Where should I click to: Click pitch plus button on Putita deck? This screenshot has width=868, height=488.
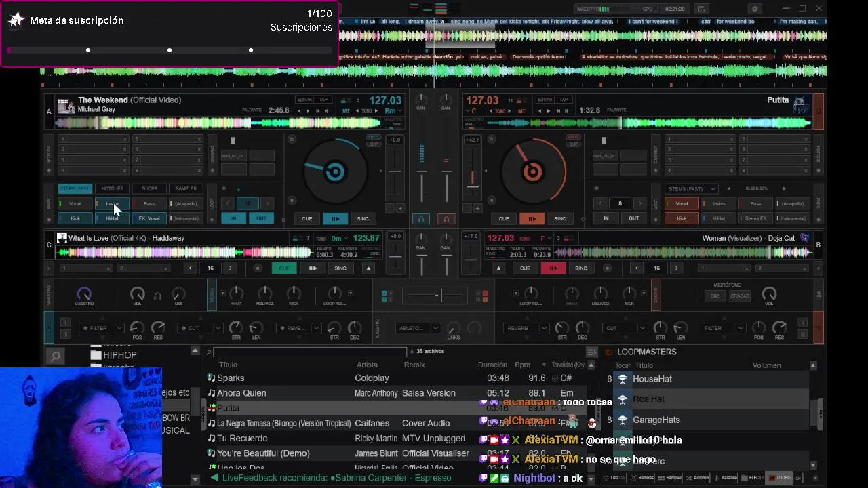click(477, 208)
